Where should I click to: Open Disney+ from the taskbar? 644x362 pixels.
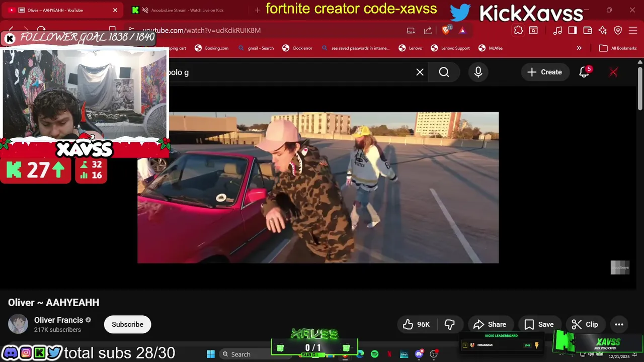[404, 354]
